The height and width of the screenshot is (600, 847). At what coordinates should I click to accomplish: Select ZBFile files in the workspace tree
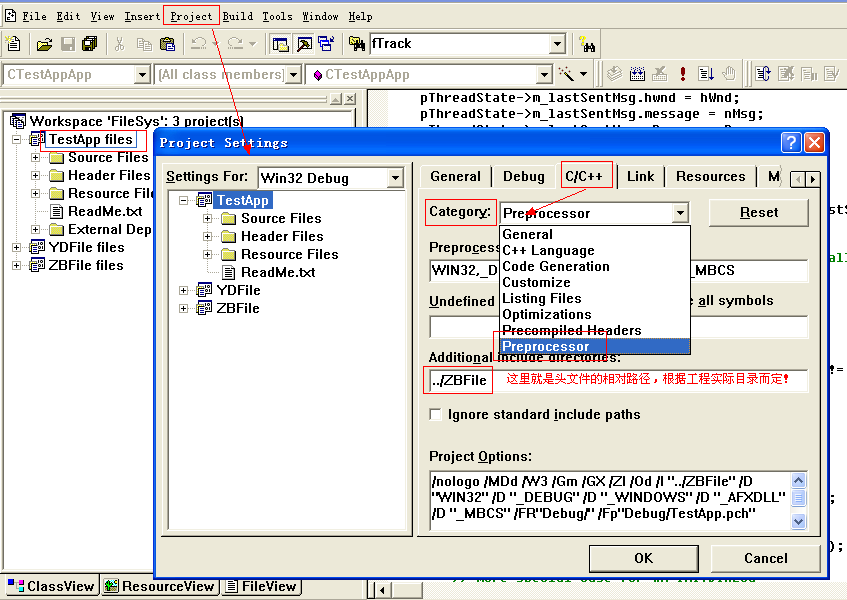click(x=85, y=265)
